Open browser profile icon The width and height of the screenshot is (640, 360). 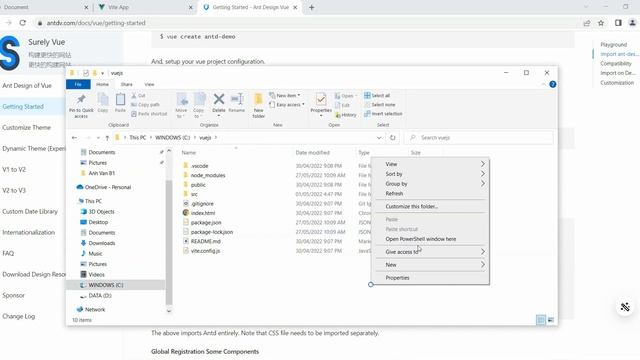coord(632,23)
